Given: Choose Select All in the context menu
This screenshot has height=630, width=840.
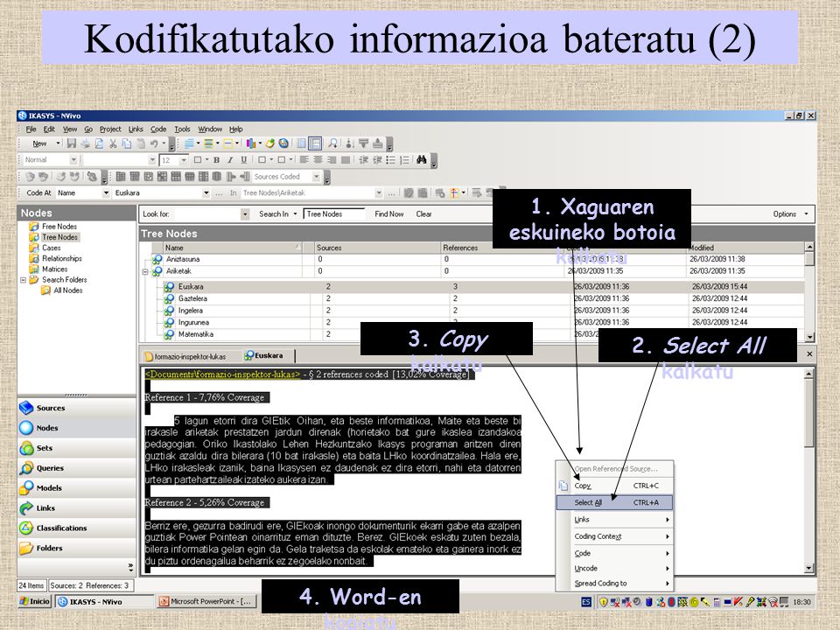Looking at the screenshot, I should click(x=614, y=502).
